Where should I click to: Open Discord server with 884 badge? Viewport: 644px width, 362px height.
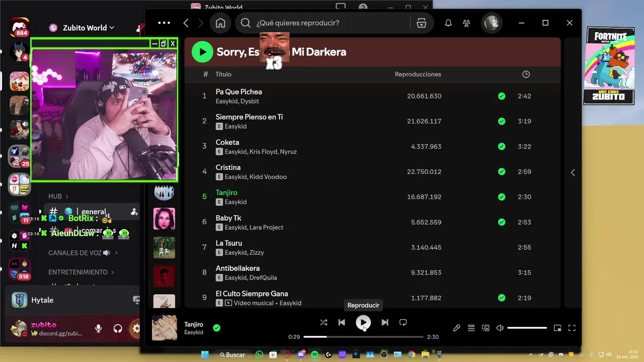[x=20, y=27]
